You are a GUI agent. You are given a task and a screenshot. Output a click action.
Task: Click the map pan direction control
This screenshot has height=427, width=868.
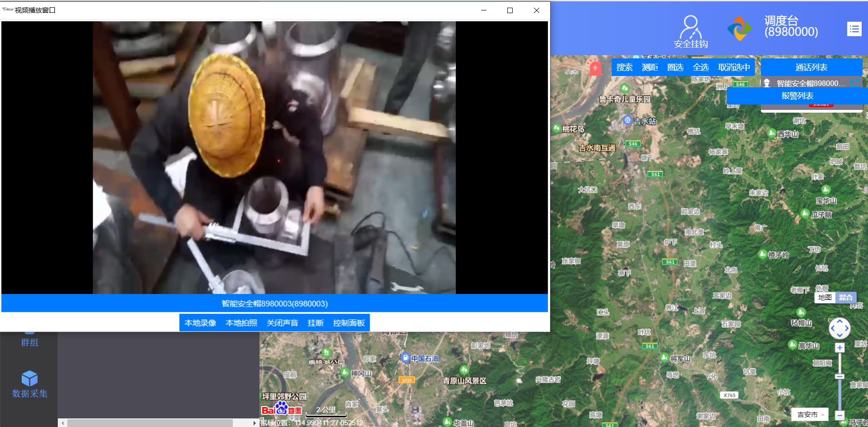pyautogui.click(x=840, y=328)
